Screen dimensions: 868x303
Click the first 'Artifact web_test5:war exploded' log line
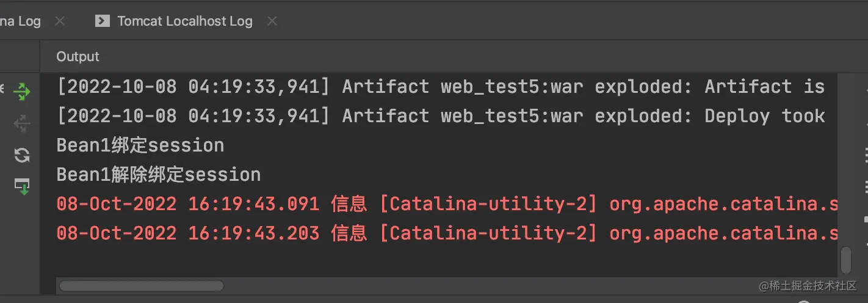439,87
